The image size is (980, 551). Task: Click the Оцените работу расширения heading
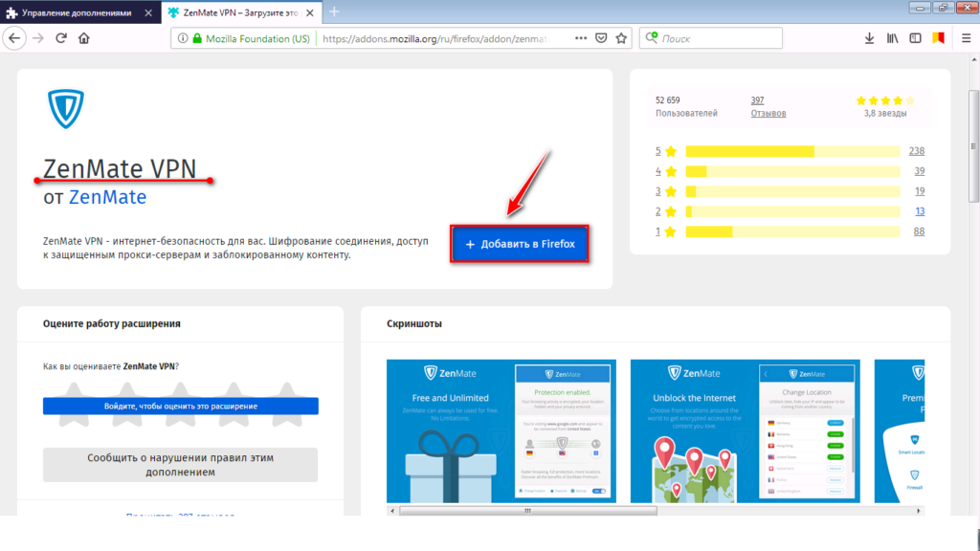(x=112, y=323)
